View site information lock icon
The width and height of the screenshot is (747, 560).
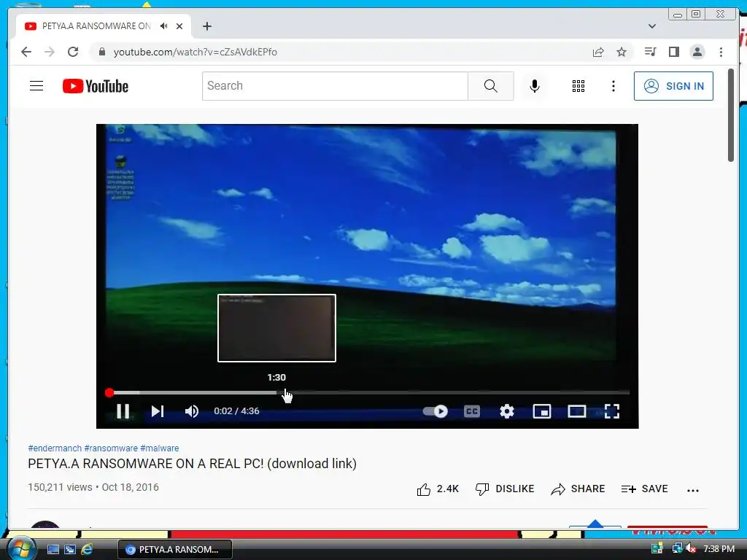(101, 52)
